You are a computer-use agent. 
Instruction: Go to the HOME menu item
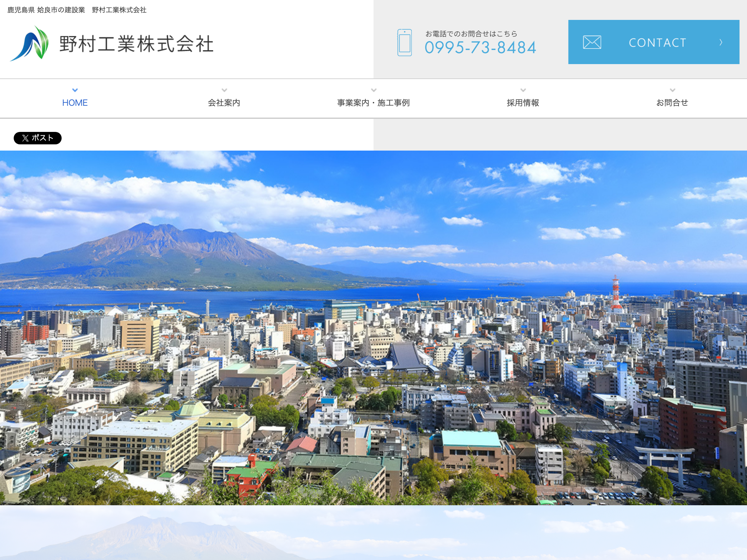[75, 103]
